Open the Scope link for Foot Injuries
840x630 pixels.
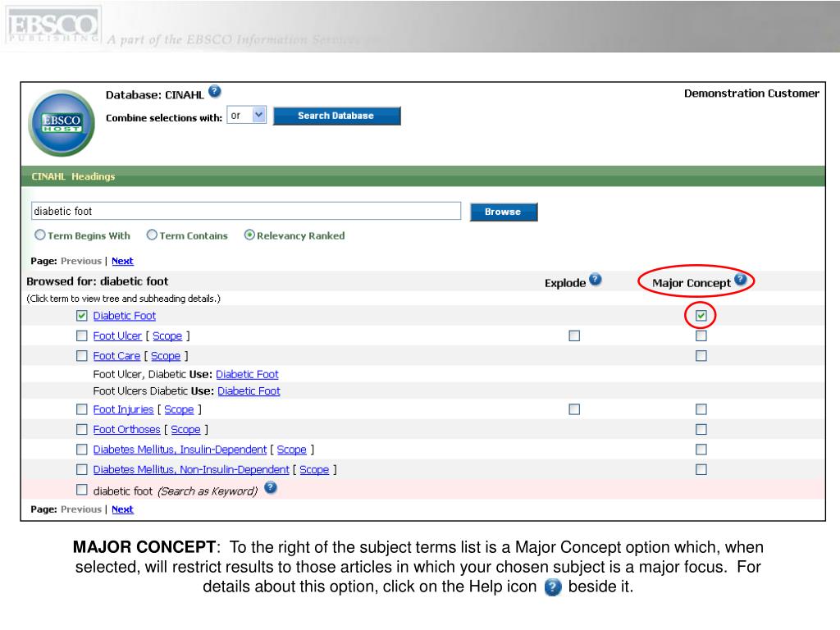point(179,409)
